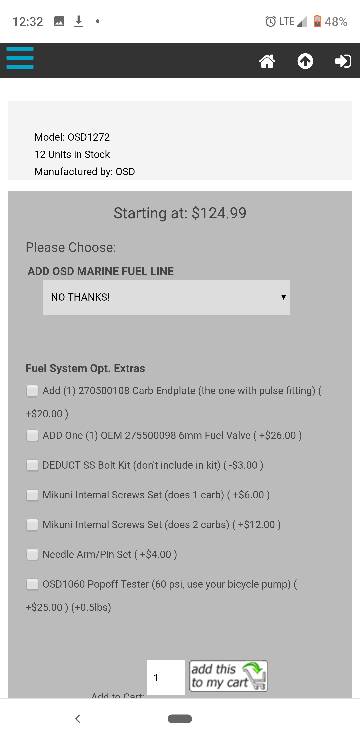Viewport: 360px width, 740px height.
Task: Enable the 6mm Fuel Valve add-on
Action: pyautogui.click(x=32, y=435)
